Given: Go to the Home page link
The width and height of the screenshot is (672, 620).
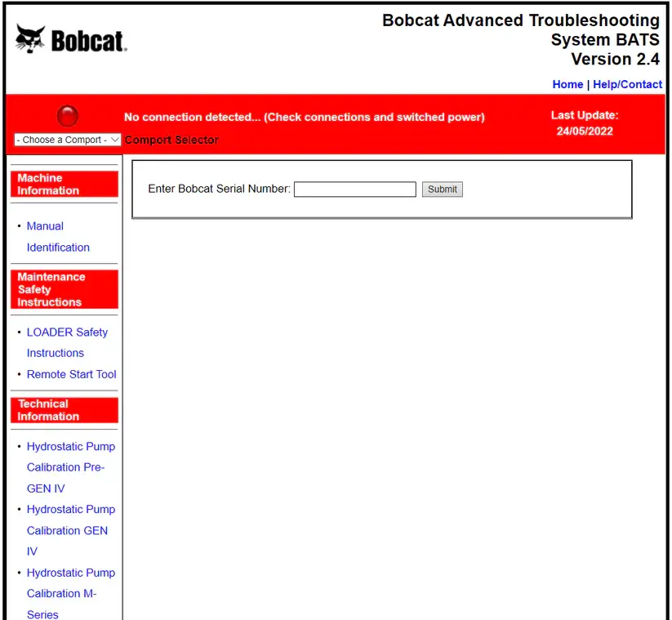Looking at the screenshot, I should coord(567,84).
